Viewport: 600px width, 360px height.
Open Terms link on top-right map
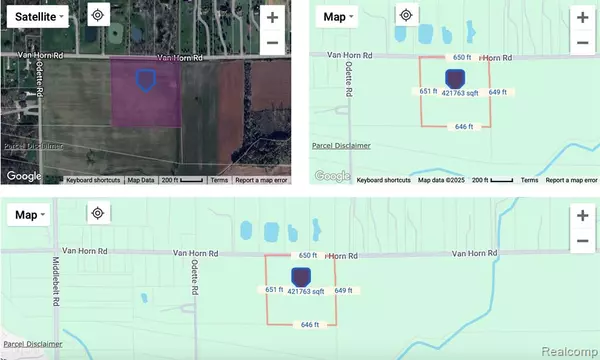529,180
